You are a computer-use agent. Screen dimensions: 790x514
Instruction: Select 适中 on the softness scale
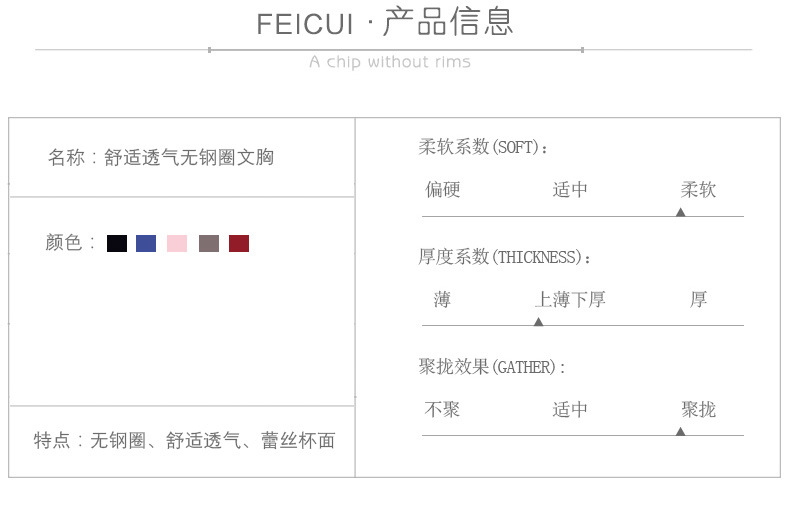click(570, 190)
